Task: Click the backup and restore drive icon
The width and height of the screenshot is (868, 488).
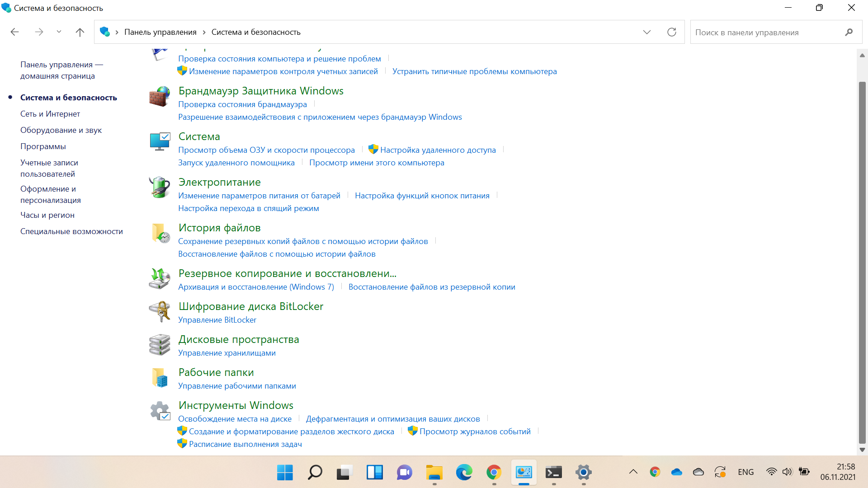Action: coord(160,279)
